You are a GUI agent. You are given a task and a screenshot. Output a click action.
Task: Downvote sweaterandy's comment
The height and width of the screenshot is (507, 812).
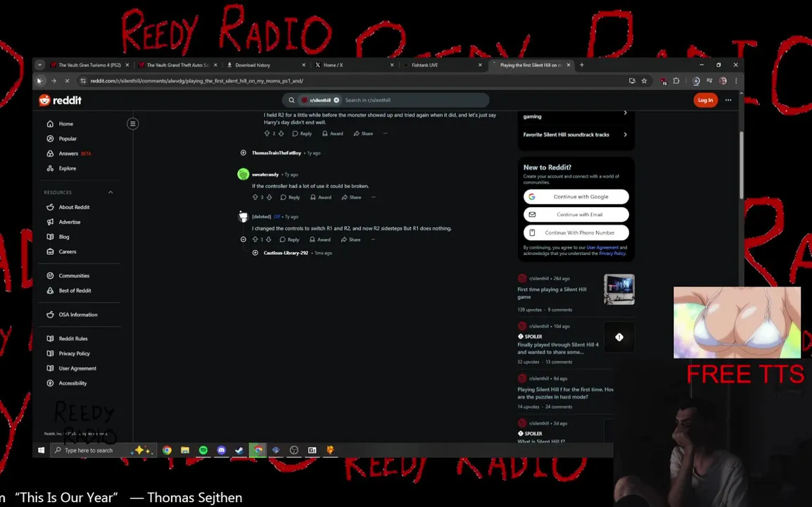click(269, 197)
